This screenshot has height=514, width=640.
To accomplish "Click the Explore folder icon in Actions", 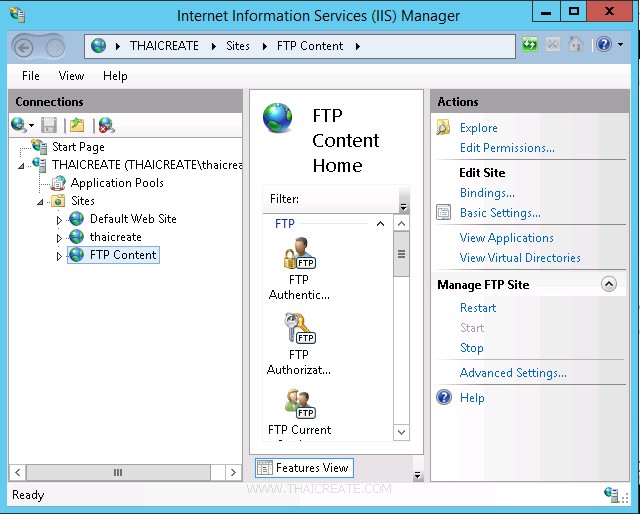I will (x=443, y=127).
